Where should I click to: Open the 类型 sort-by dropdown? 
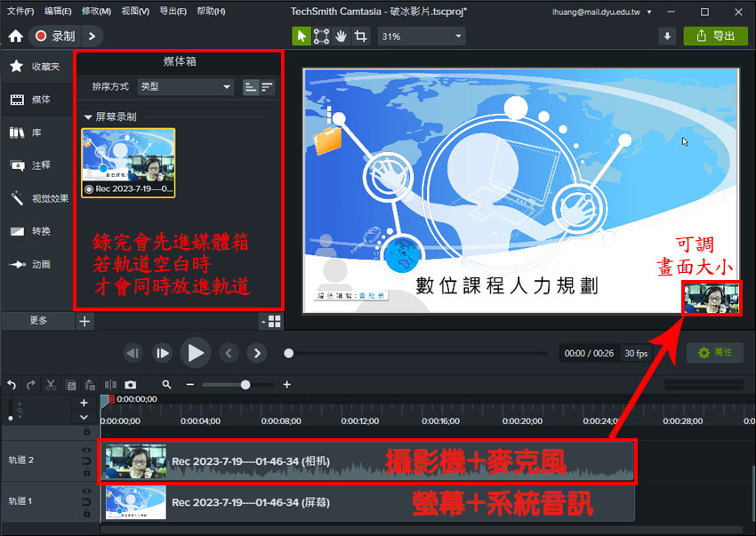point(185,86)
